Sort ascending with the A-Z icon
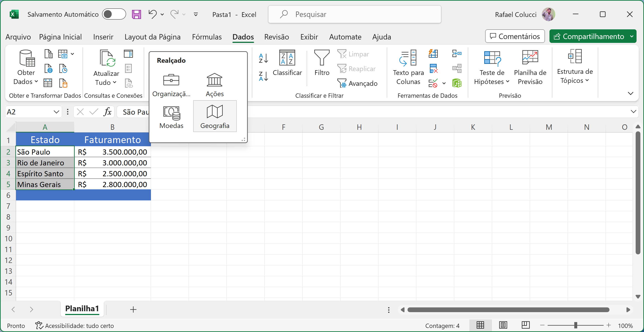This screenshot has height=332, width=644. coord(263,58)
